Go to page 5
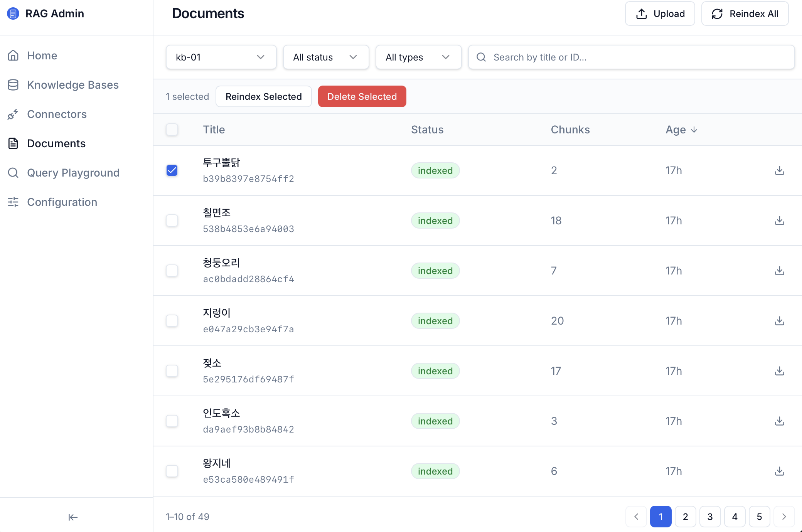802x532 pixels. pyautogui.click(x=760, y=517)
